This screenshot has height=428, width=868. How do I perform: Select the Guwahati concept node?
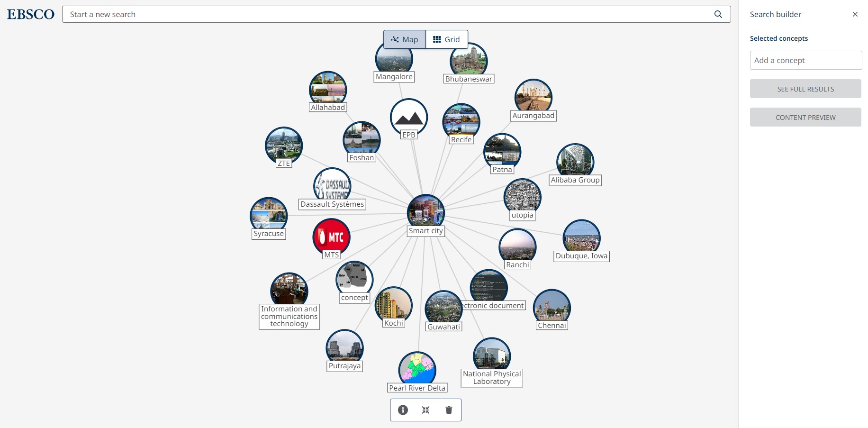(x=443, y=309)
